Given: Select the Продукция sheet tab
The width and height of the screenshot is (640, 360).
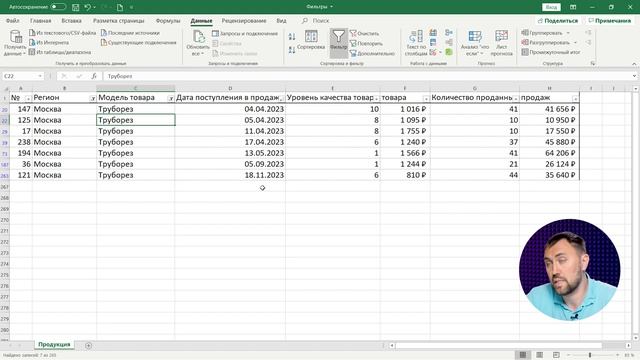Looking at the screenshot, I should (54, 344).
